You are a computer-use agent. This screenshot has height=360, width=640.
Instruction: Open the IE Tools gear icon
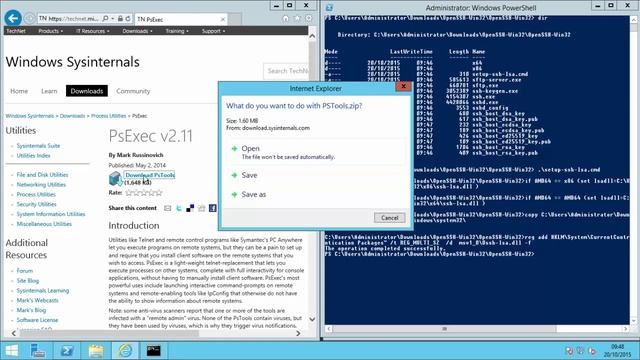(x=309, y=18)
